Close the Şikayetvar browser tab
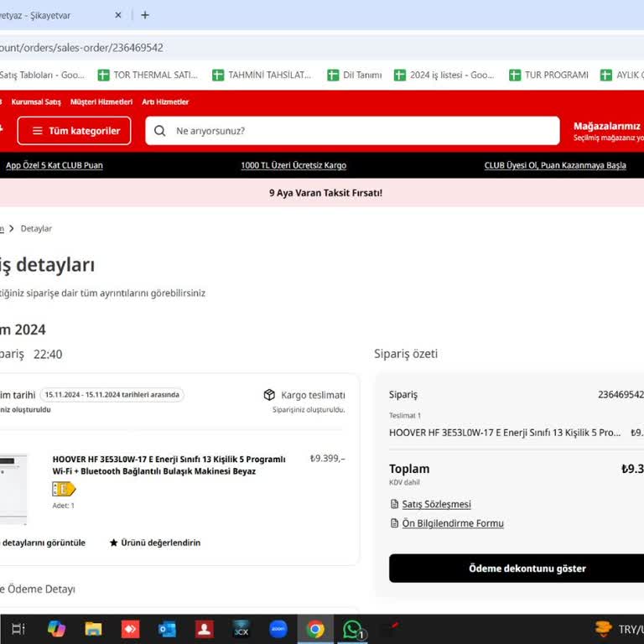The height and width of the screenshot is (644, 644). (118, 15)
